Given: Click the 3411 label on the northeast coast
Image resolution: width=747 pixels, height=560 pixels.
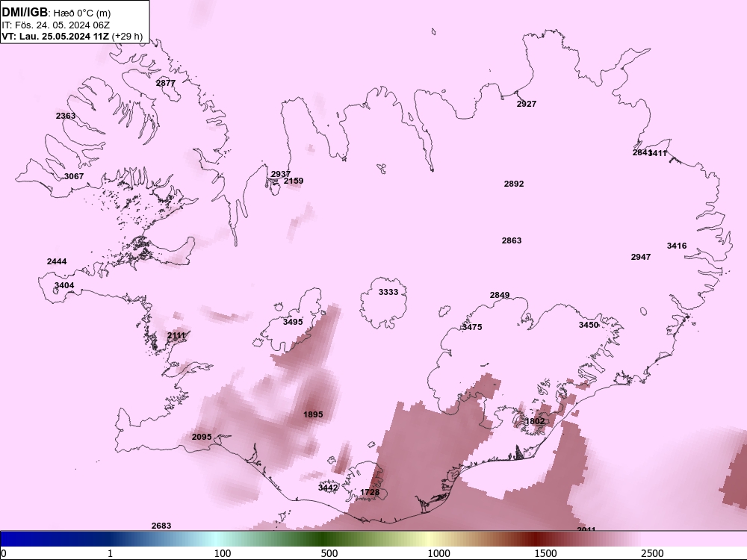Looking at the screenshot, I should pos(658,153).
